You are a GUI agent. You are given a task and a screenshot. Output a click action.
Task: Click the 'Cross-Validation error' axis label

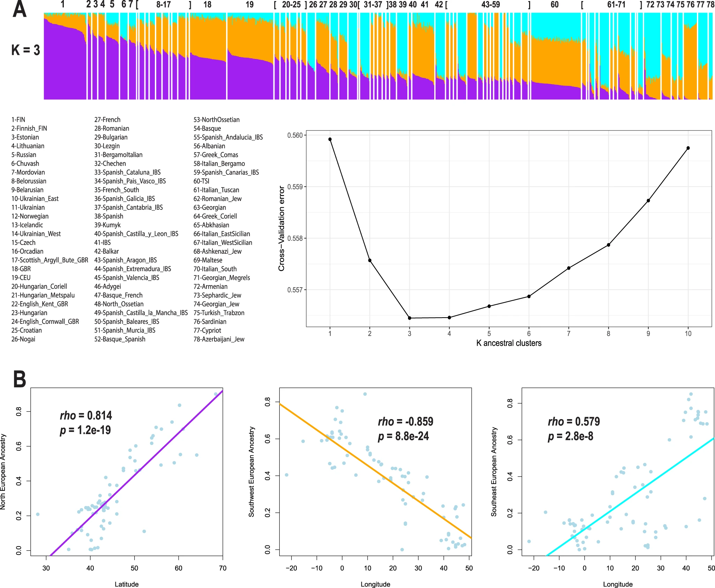click(x=281, y=228)
